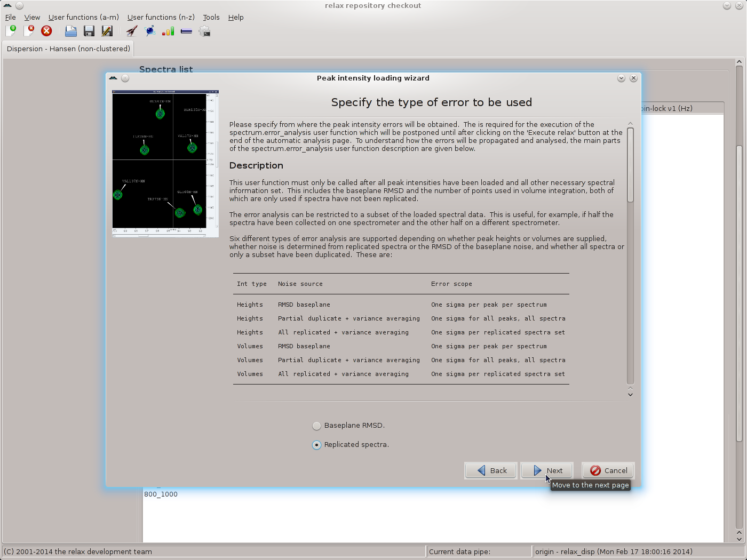Click the floppy disk save icon
The width and height of the screenshot is (747, 560).
tap(89, 31)
